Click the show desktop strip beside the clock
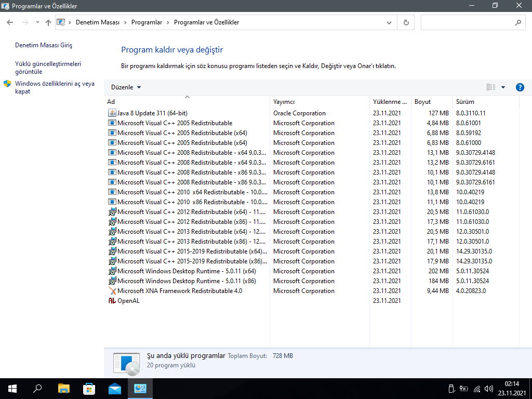This screenshot has width=532, height=399. pos(530,389)
